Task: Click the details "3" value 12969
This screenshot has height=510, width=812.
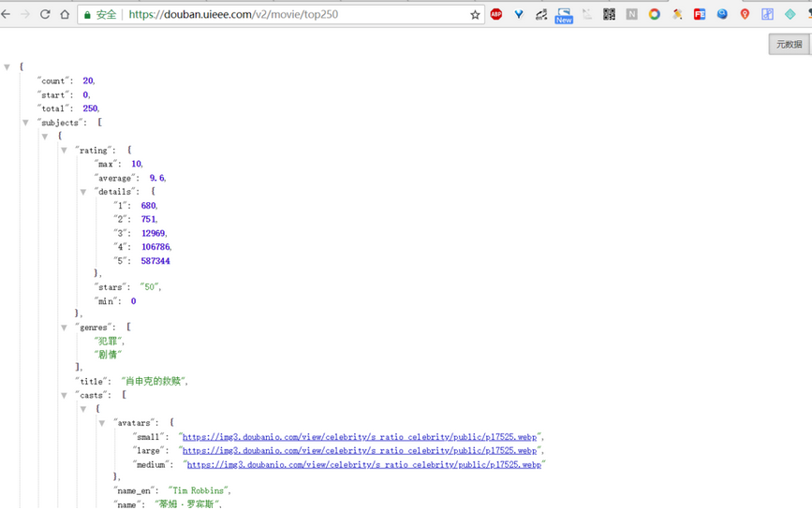Action: [x=154, y=233]
